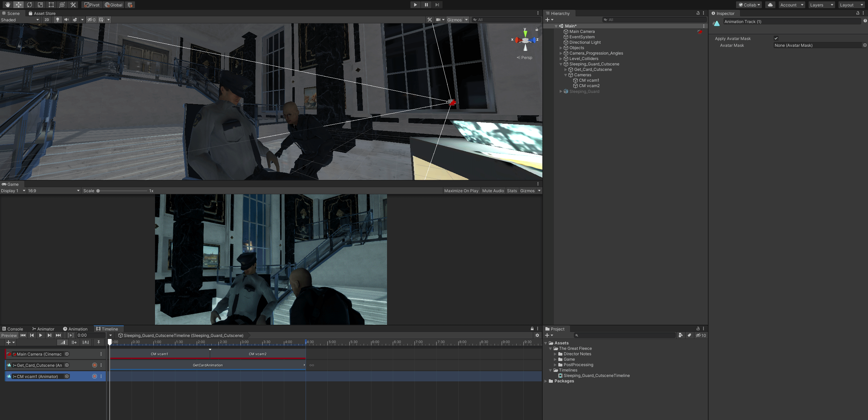
Task: Click Maximize On Play button
Action: pyautogui.click(x=461, y=191)
